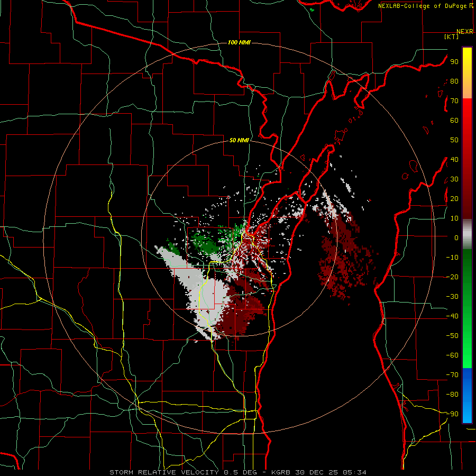This screenshot has height=476, width=476.
Task: Click the 90 value on velocity scale
Action: click(454, 62)
